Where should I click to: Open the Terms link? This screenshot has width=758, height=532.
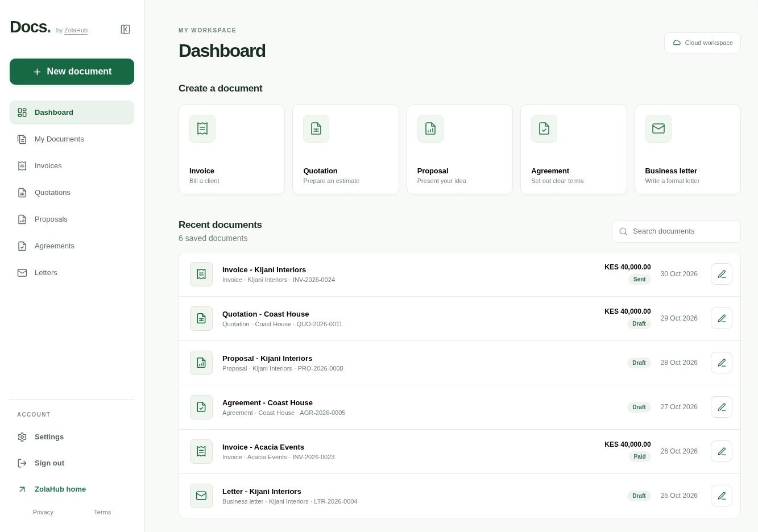coord(102,512)
